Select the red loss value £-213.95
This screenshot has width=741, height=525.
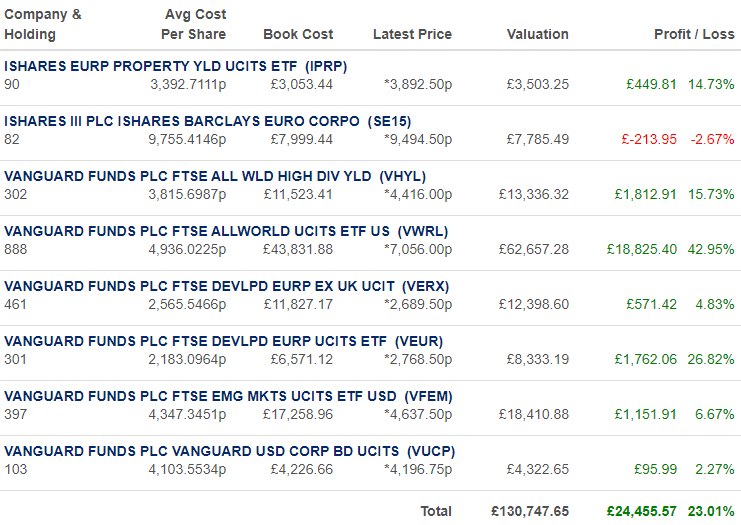[649, 139]
